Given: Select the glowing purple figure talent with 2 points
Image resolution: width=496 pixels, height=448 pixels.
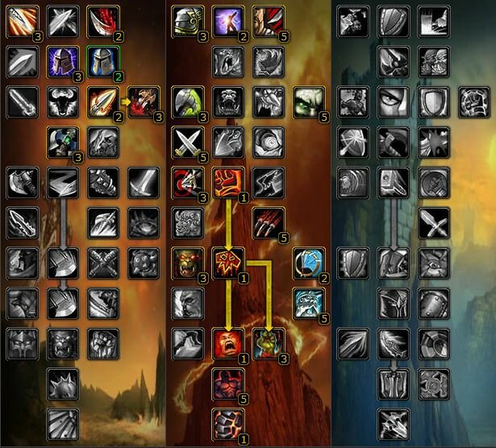Looking at the screenshot, I should click(228, 22).
